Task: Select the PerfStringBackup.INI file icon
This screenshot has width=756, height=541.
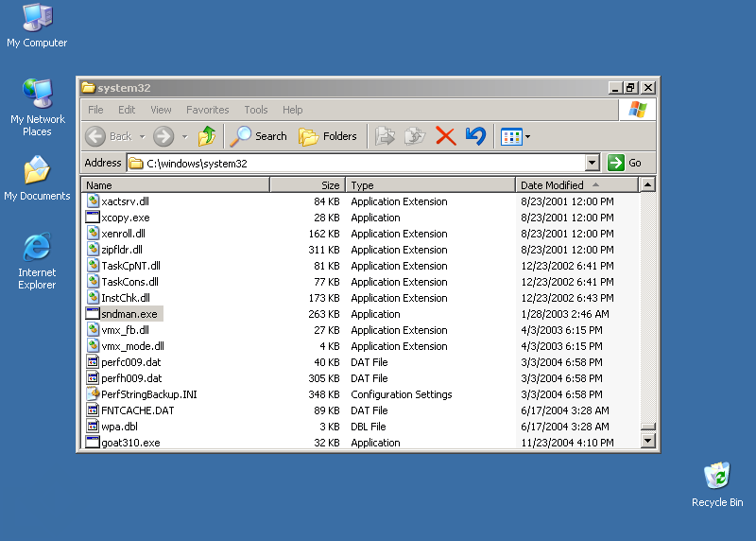Action: [x=93, y=393]
